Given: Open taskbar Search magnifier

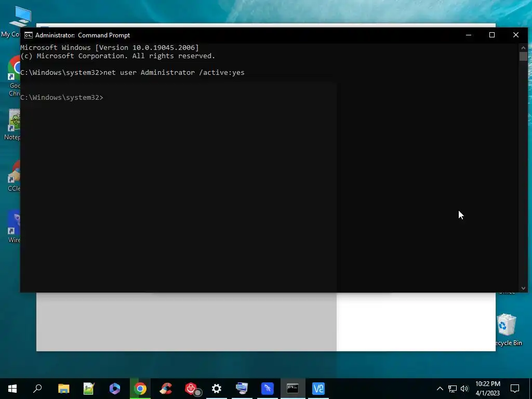Looking at the screenshot, I should click(37, 389).
